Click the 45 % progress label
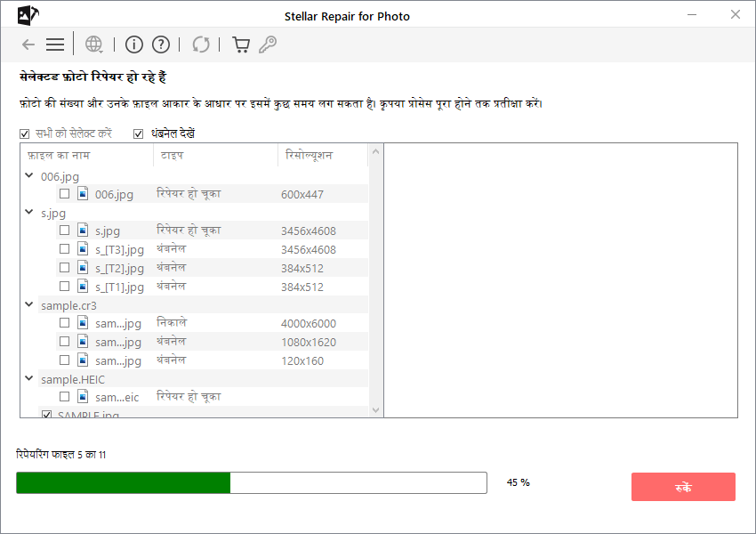The width and height of the screenshot is (756, 534). tap(519, 482)
